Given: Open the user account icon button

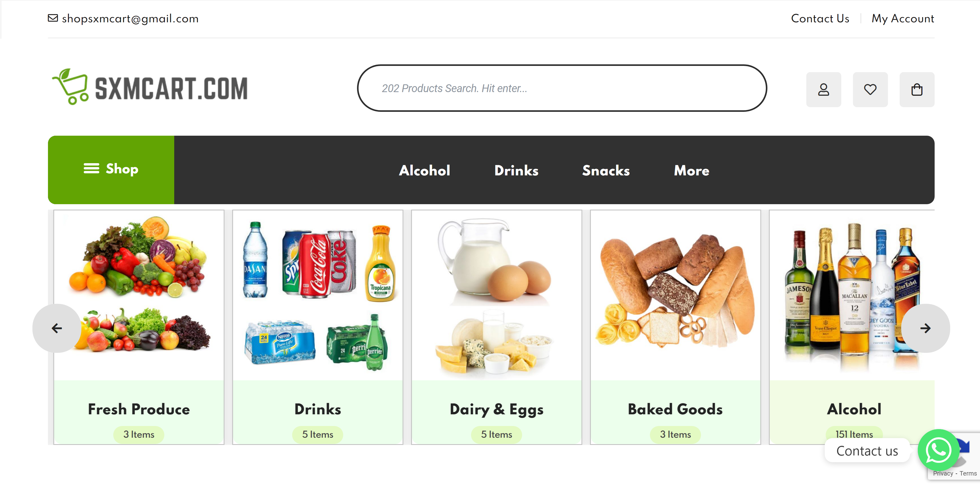Looking at the screenshot, I should coord(823,90).
